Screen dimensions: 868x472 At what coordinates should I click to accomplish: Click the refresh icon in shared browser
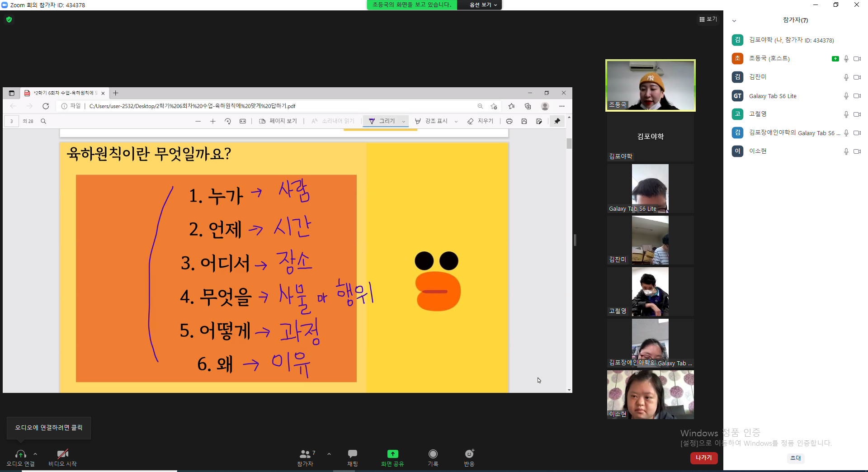46,106
